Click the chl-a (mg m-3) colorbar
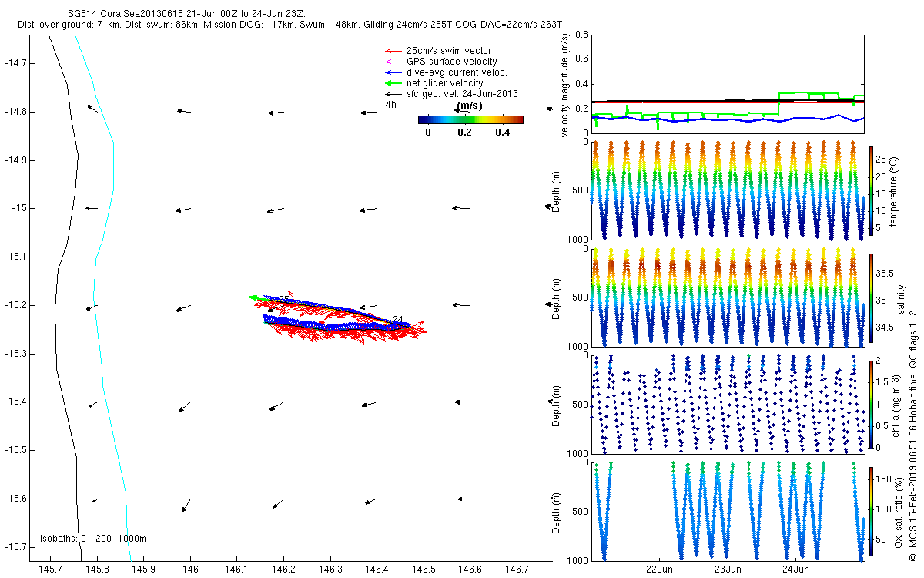The width and height of the screenshot is (924, 578). pyautogui.click(x=871, y=403)
